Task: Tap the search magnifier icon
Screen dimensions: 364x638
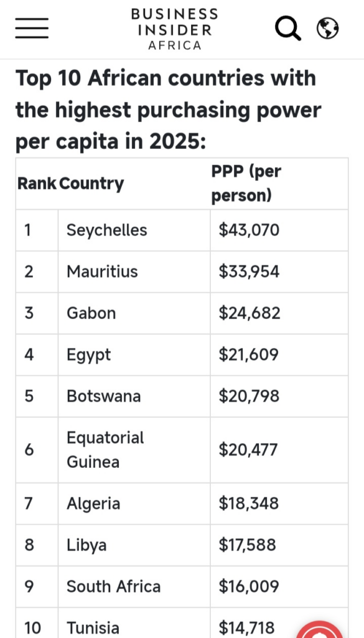Action: pyautogui.click(x=288, y=29)
